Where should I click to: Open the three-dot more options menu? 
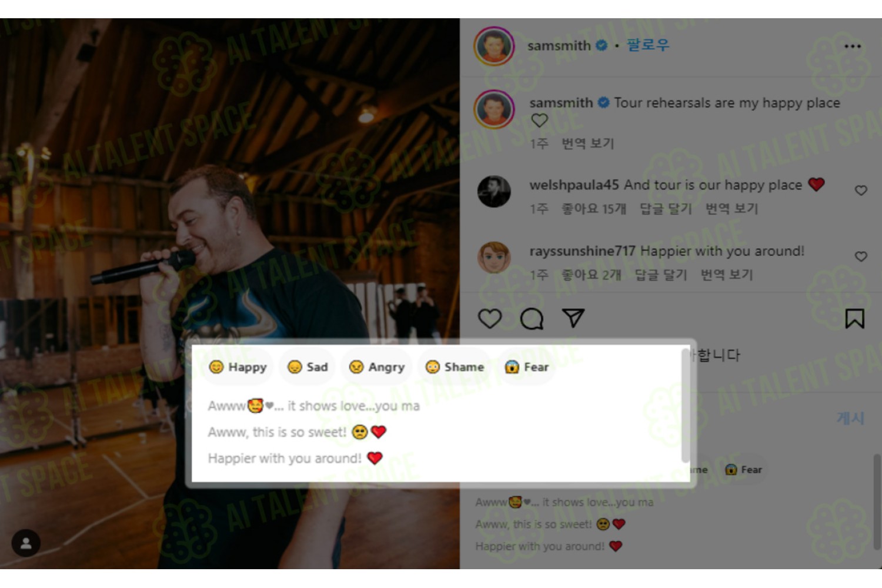coord(853,46)
